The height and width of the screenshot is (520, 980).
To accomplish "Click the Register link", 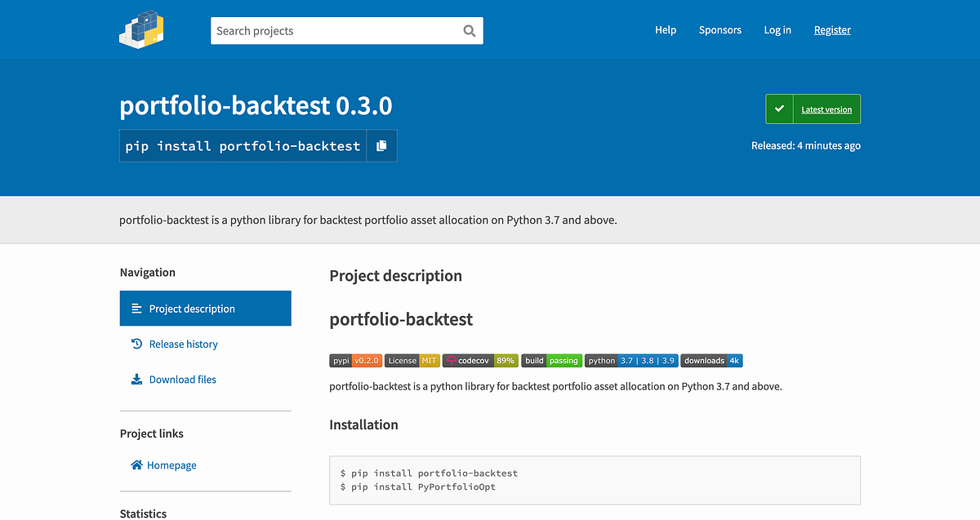I will (x=832, y=29).
